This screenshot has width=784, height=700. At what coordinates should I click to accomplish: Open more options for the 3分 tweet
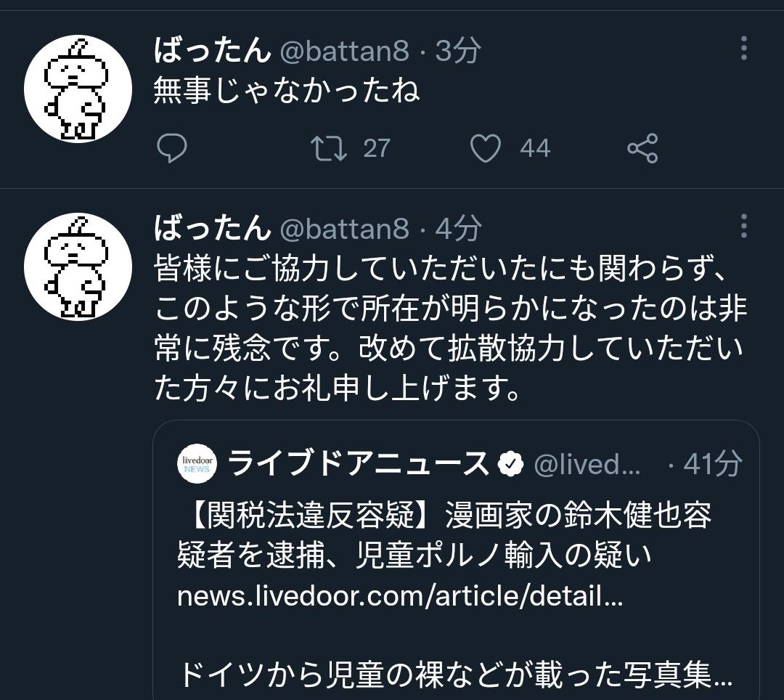(744, 48)
